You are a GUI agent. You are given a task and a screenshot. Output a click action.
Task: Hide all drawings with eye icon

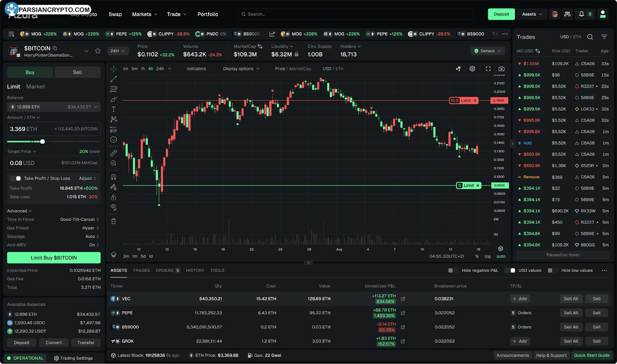[x=114, y=207]
